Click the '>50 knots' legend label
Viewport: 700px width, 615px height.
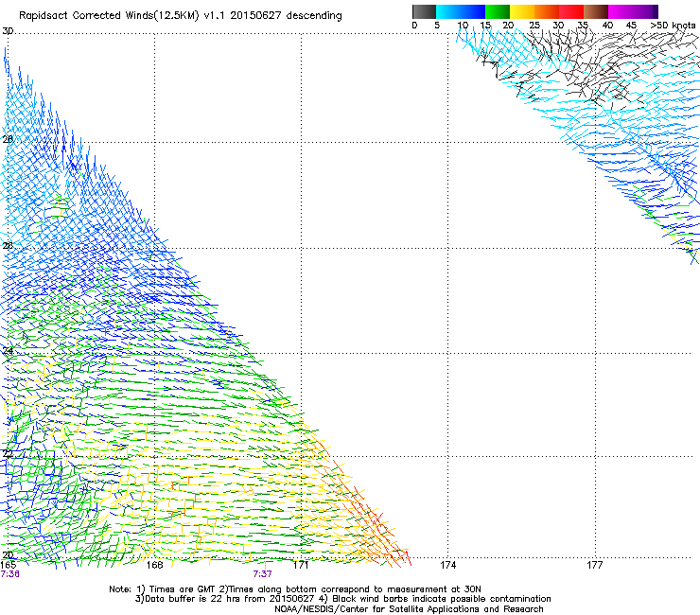click(x=673, y=26)
